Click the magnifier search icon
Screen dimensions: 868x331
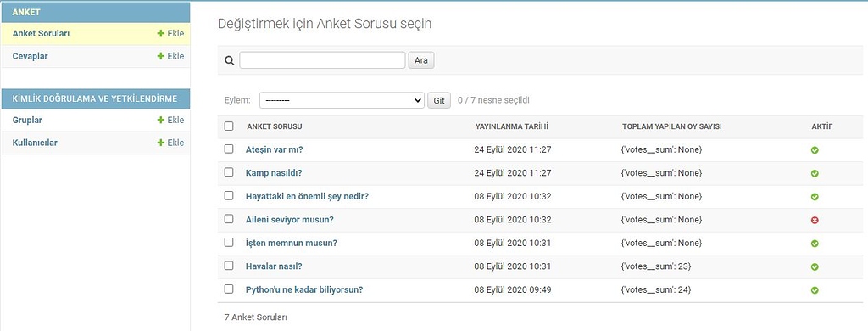(229, 60)
